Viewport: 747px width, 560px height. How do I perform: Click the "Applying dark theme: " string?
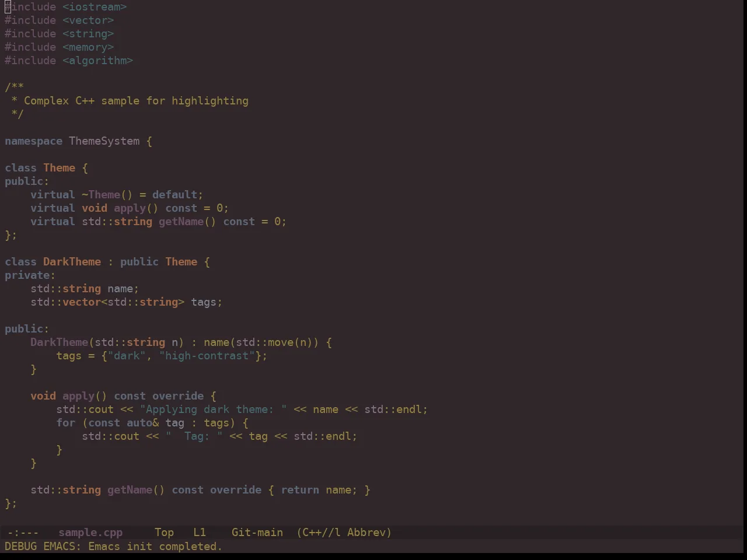point(213,409)
